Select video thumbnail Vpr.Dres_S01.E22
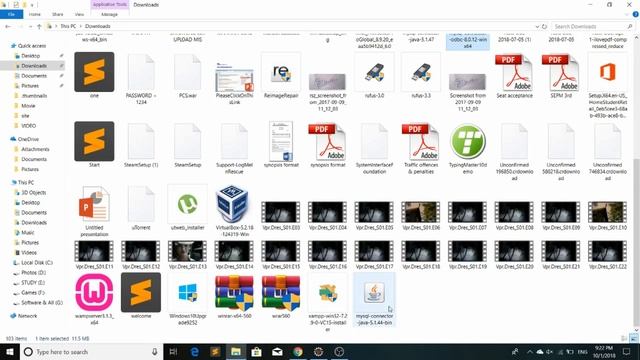This screenshot has height=360, width=640. (608, 251)
